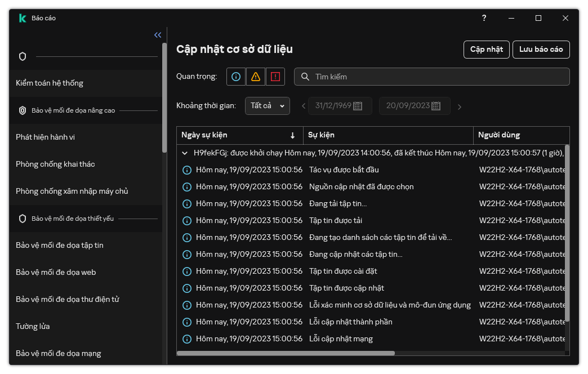Screen dimensions: 588x374
Task: Click the Lưu báo cáo button
Action: 541,50
